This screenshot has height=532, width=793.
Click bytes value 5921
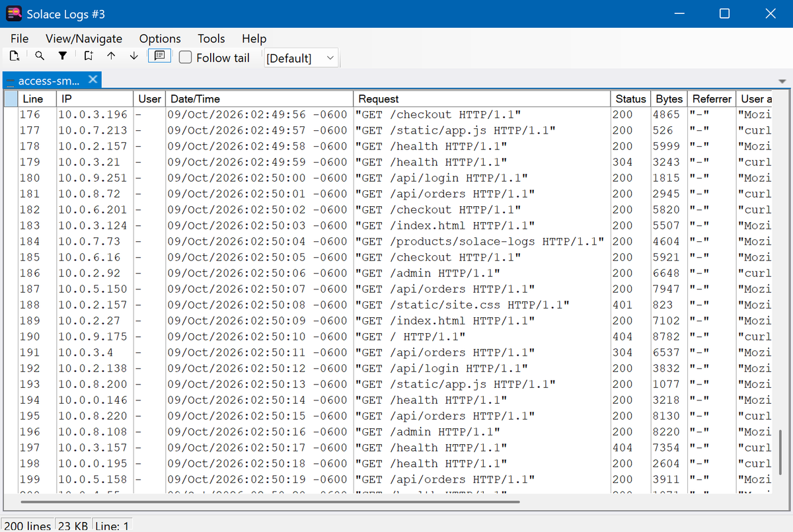666,257
